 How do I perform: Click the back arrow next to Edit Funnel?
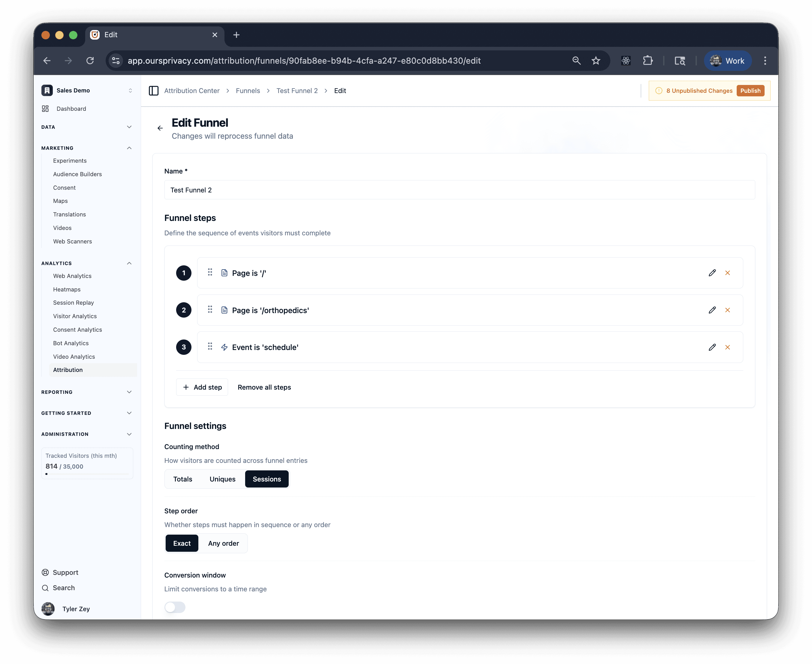[160, 128]
